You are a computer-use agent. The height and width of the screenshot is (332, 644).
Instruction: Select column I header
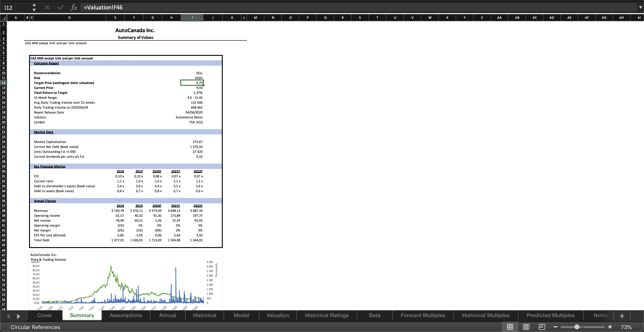192,17
